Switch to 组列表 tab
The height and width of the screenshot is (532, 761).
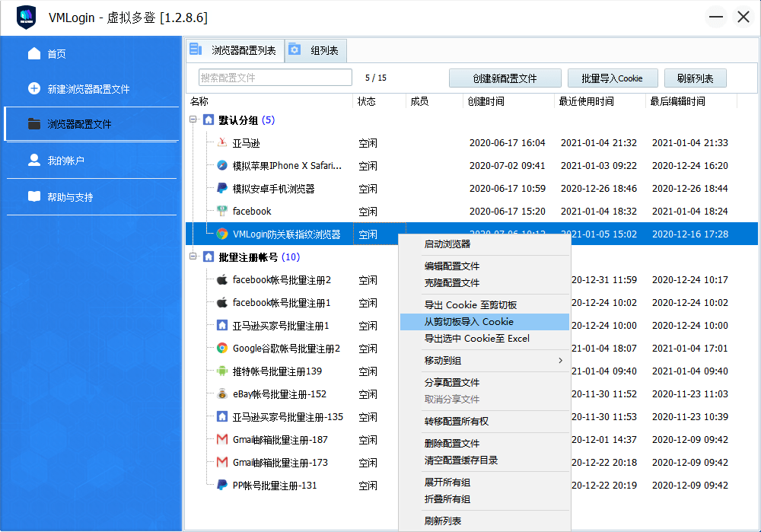tap(316, 50)
